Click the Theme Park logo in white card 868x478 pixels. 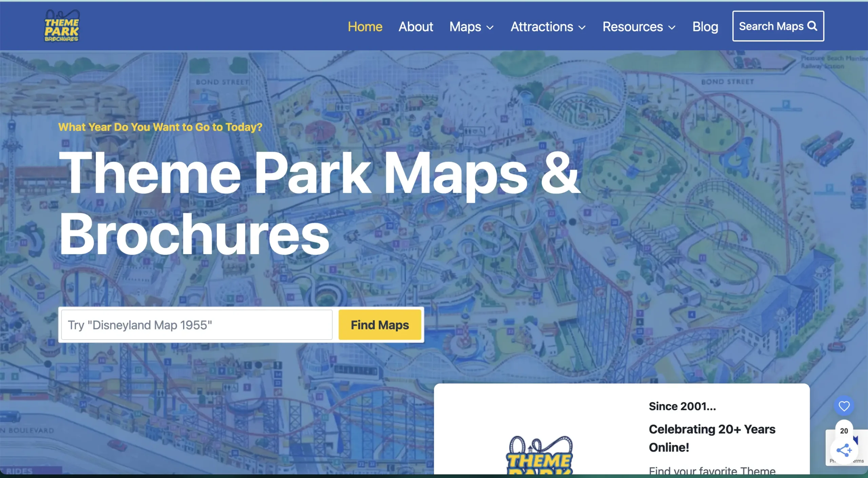click(x=539, y=455)
